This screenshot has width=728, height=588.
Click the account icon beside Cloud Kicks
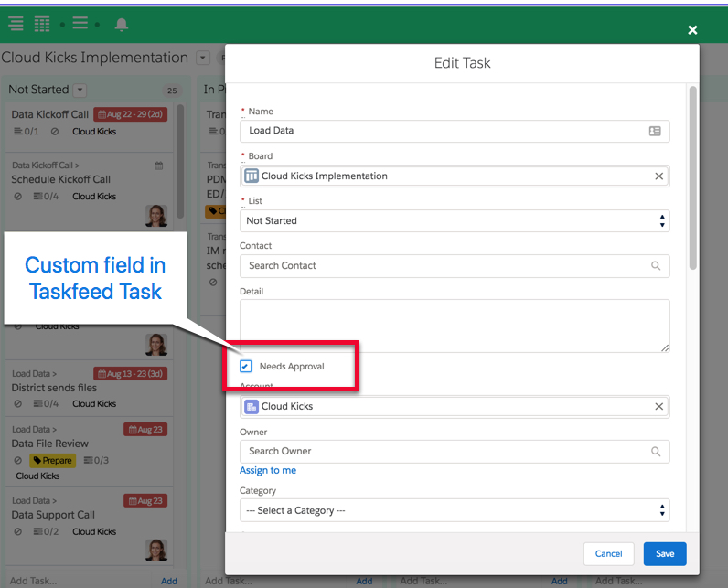pos(252,407)
